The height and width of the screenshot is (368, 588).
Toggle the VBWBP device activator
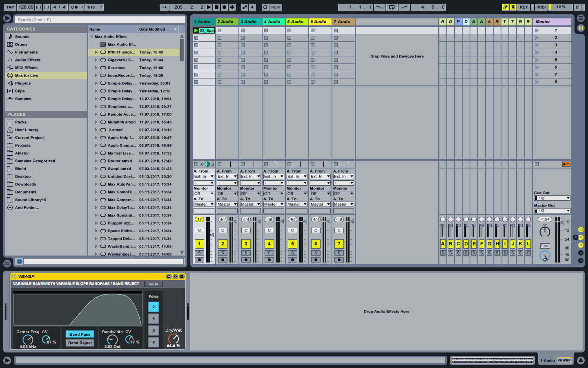click(14, 276)
